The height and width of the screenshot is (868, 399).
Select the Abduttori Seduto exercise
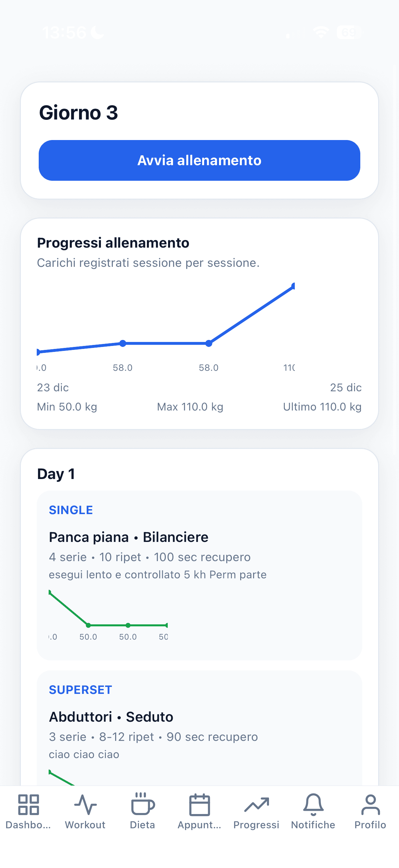pyautogui.click(x=111, y=717)
